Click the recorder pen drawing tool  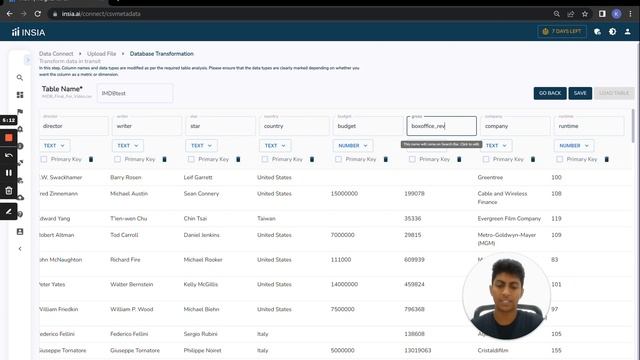pyautogui.click(x=9, y=211)
